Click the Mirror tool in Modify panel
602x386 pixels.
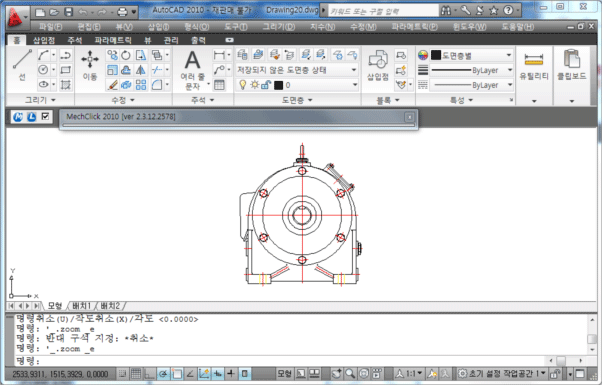click(x=141, y=70)
